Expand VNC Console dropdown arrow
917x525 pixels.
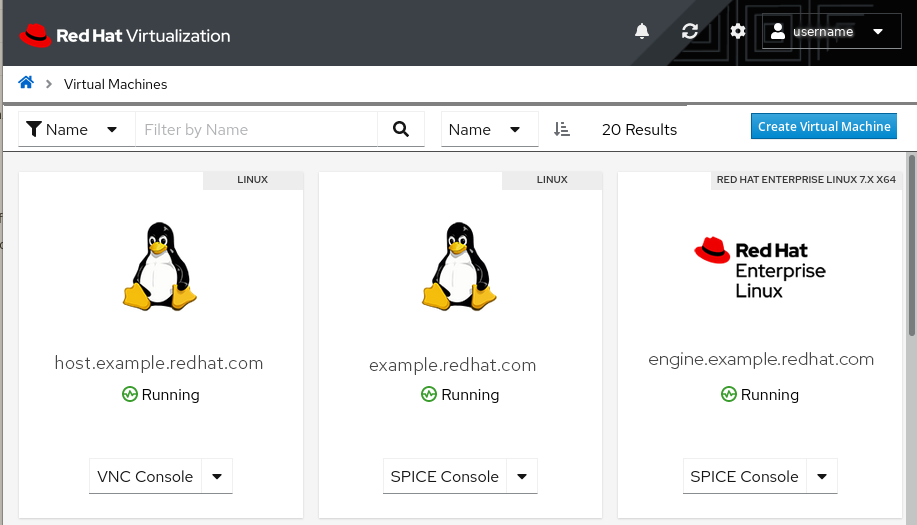pos(217,477)
